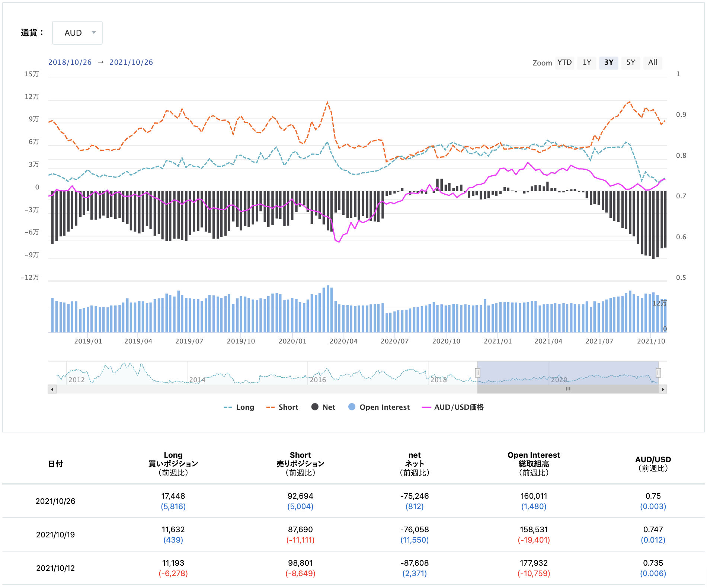
Task: Toggle the Long series in legend
Action: 239,407
